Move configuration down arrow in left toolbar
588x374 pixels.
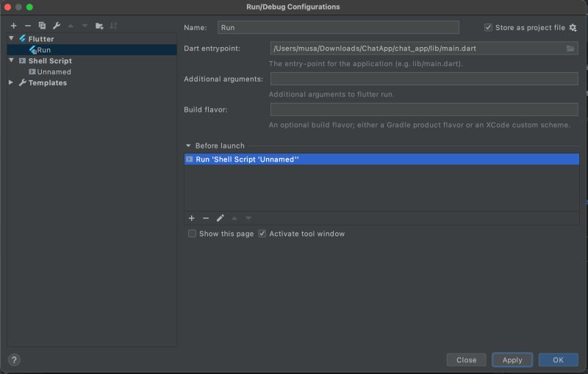(x=85, y=26)
